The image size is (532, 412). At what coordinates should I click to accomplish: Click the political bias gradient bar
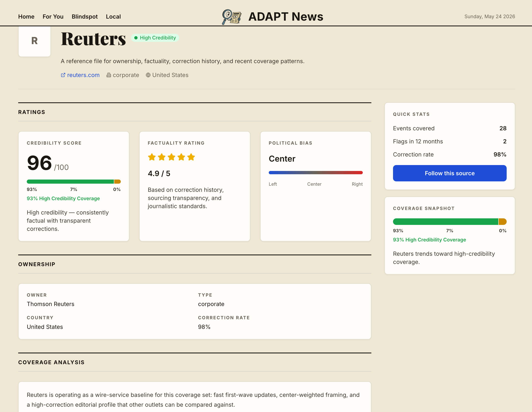point(316,173)
